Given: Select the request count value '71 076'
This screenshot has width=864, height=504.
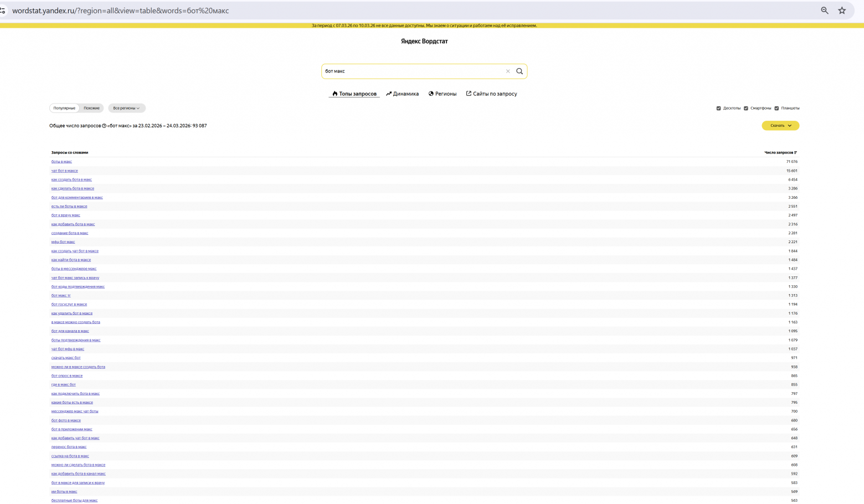Looking at the screenshot, I should (x=792, y=162).
